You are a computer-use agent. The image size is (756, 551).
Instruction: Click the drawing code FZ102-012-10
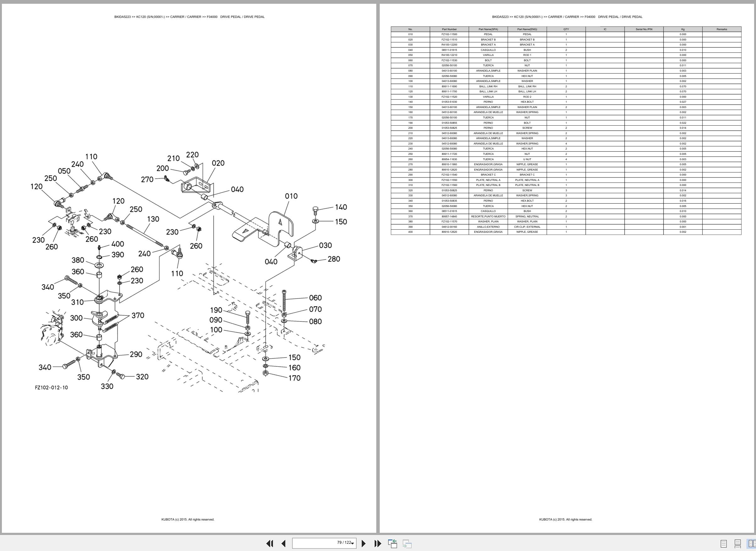pyautogui.click(x=52, y=388)
